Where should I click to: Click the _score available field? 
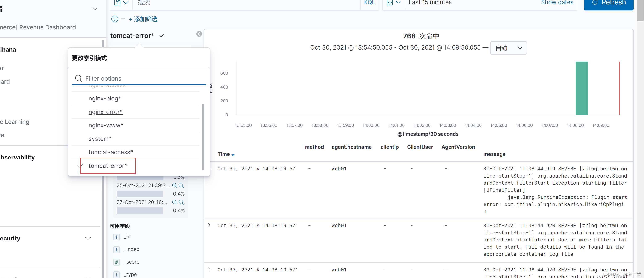click(131, 262)
